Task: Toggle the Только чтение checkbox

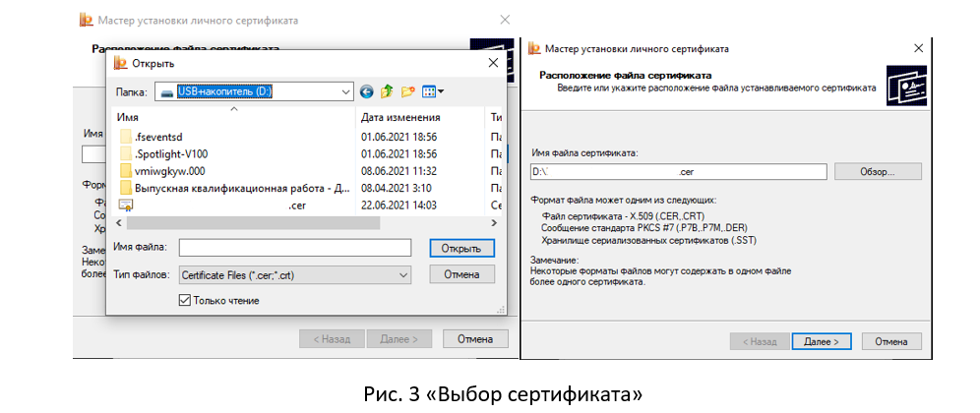Action: tap(184, 300)
